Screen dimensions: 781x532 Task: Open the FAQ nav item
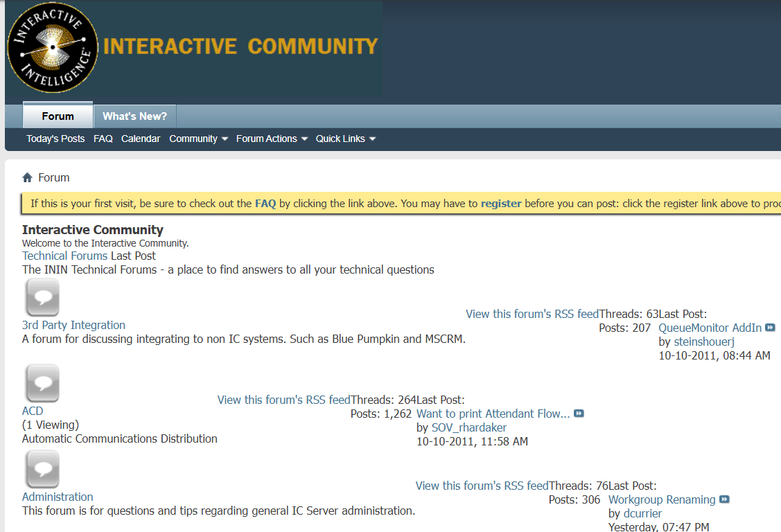point(103,139)
